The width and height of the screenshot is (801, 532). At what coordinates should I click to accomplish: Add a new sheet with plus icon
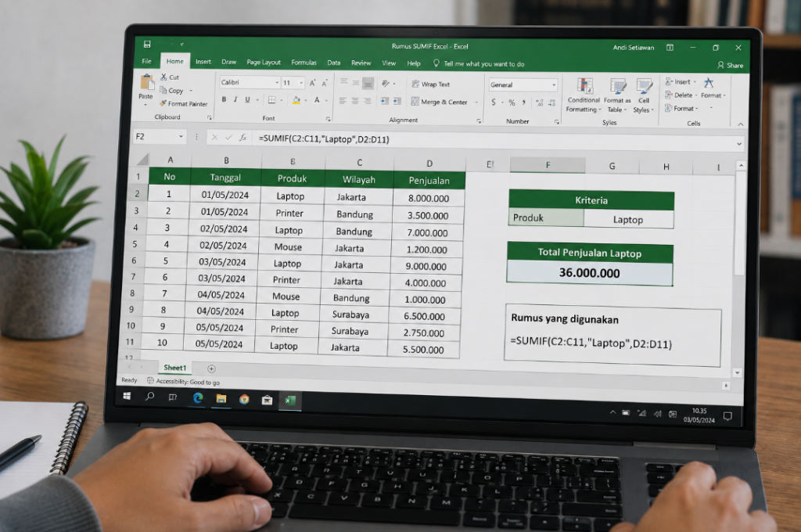pos(211,368)
